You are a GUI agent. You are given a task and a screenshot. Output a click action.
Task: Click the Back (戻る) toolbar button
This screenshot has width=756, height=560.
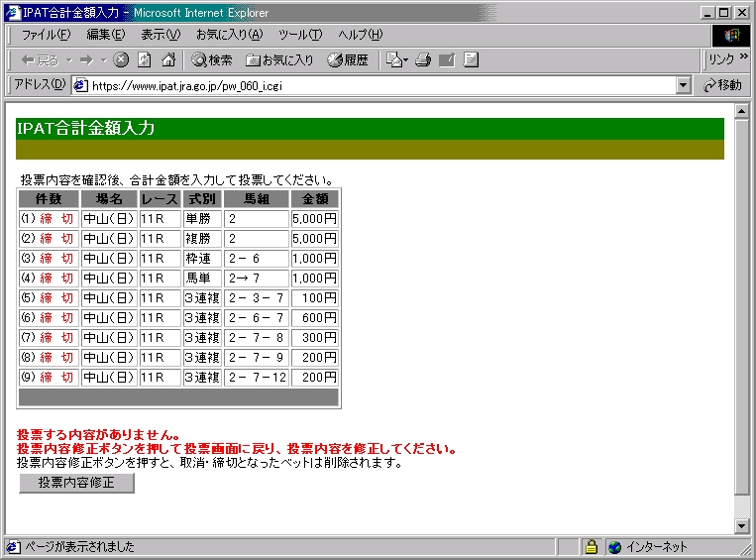point(40,59)
